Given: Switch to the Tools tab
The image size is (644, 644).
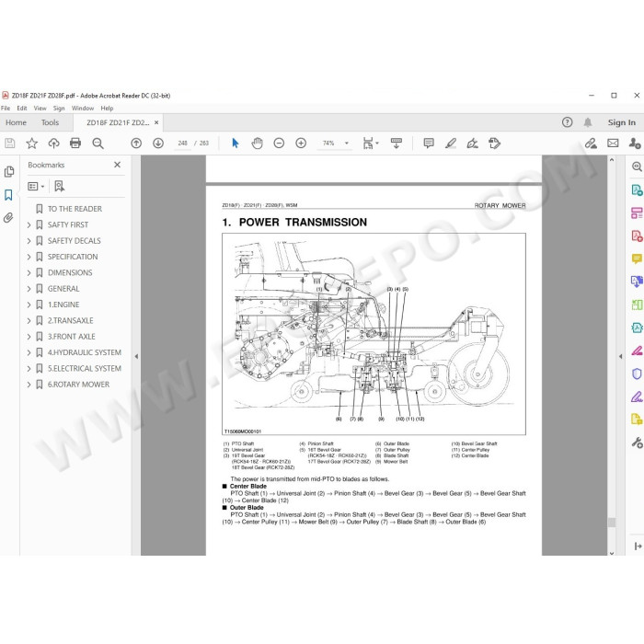Looking at the screenshot, I should (x=50, y=122).
